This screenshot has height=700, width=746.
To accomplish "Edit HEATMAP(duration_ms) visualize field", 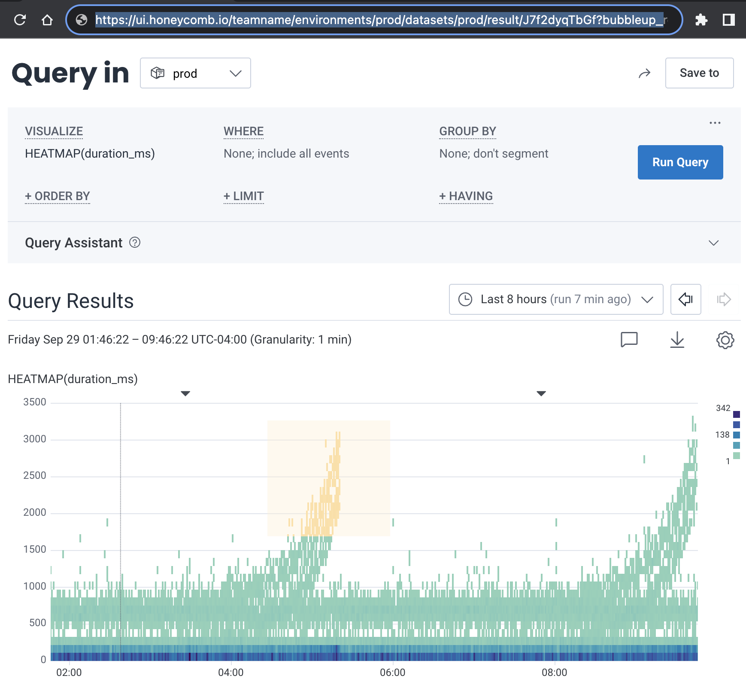I will pos(90,154).
